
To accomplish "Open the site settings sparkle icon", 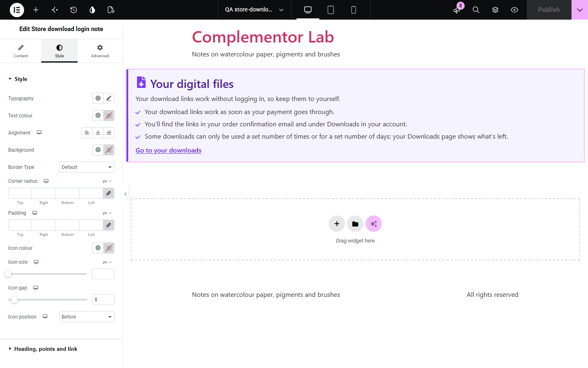I will 55,10.
